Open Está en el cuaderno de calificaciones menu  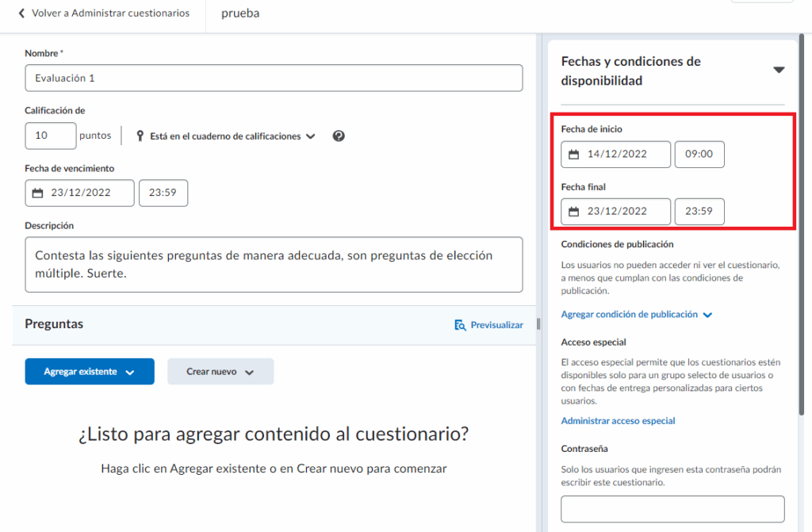(232, 136)
